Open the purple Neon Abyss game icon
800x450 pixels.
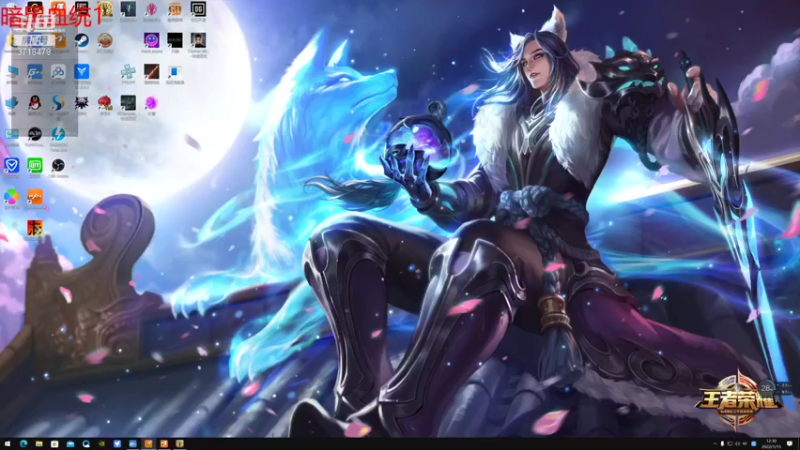point(152,41)
